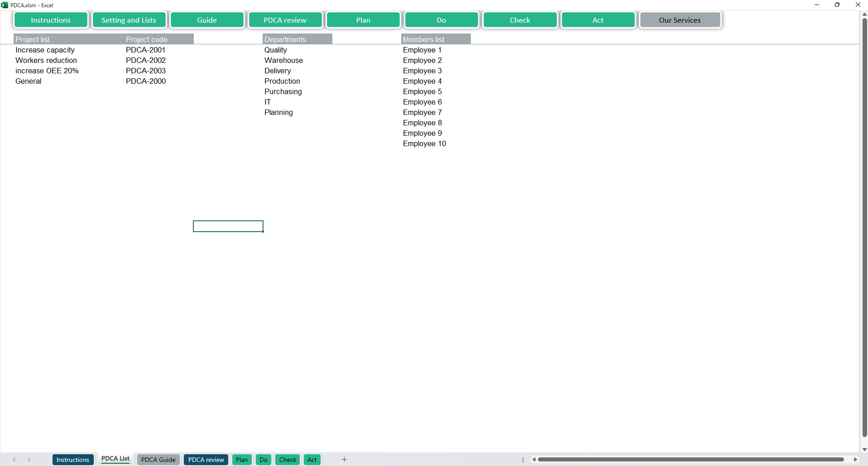Click the Our Services gray button
Image resolution: width=868 pixels, height=466 pixels.
[x=680, y=20]
